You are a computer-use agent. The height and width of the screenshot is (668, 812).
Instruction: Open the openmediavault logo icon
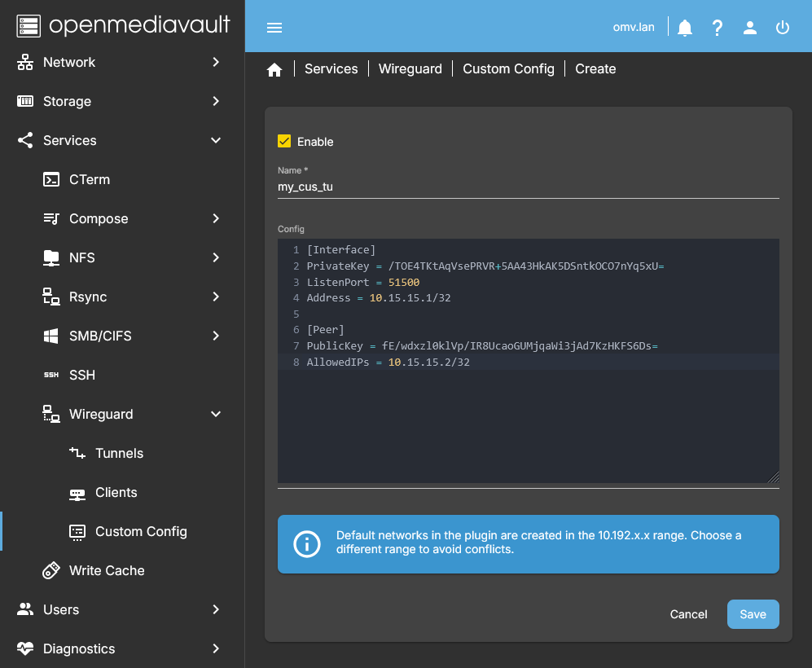(x=28, y=25)
